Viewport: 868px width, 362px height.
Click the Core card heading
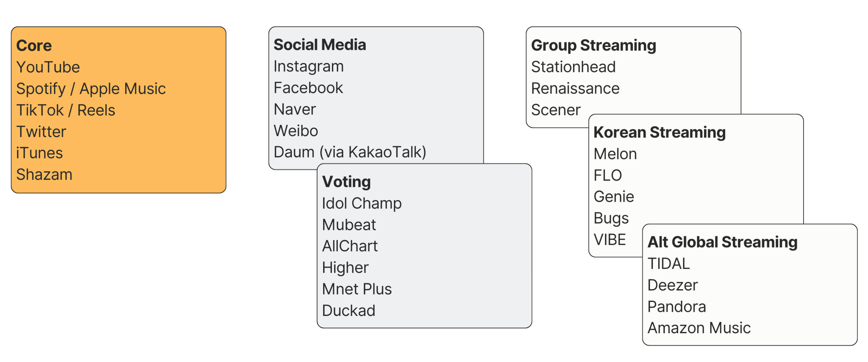point(34,45)
